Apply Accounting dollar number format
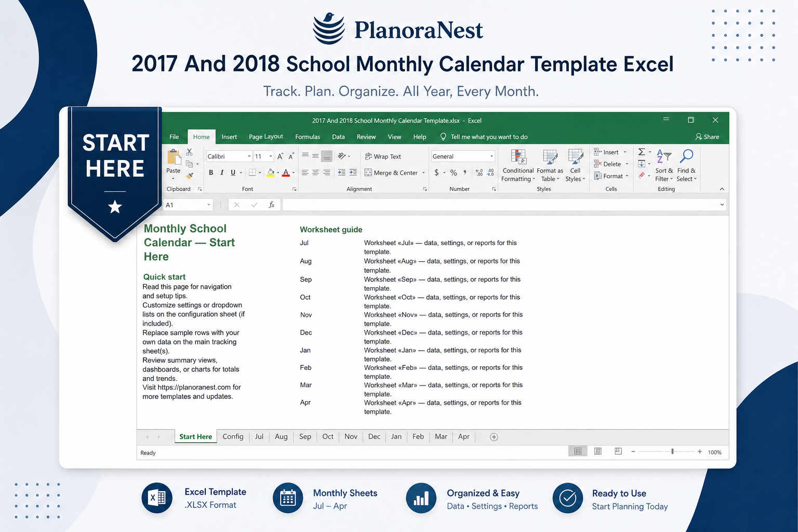The image size is (798, 532). (436, 172)
